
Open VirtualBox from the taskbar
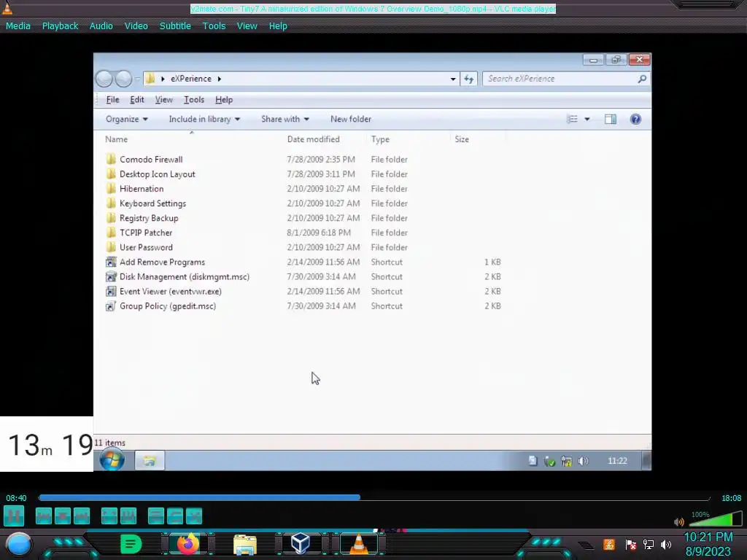point(301,543)
